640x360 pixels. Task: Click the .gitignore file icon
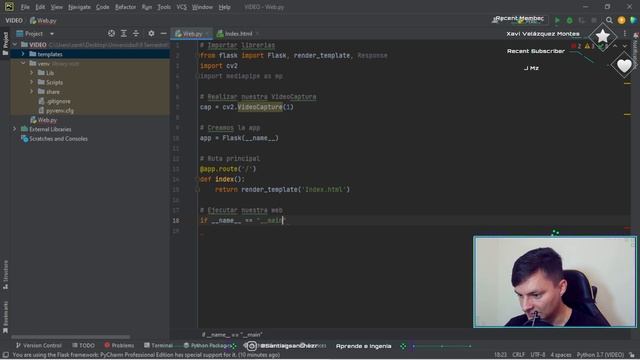[41, 101]
